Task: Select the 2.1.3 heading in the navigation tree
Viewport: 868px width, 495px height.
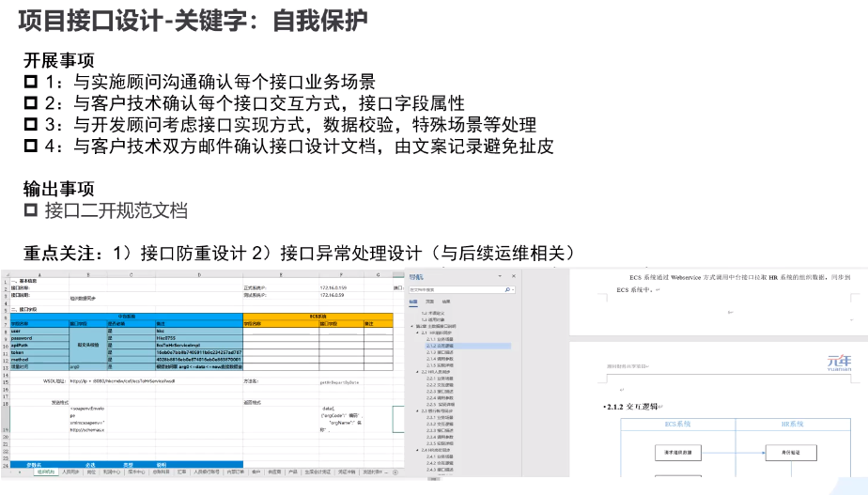Action: [440, 352]
